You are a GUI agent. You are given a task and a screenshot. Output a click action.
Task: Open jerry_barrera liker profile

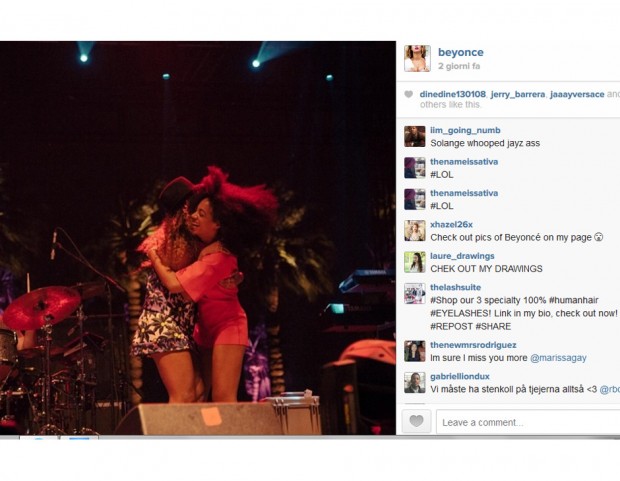518,94
